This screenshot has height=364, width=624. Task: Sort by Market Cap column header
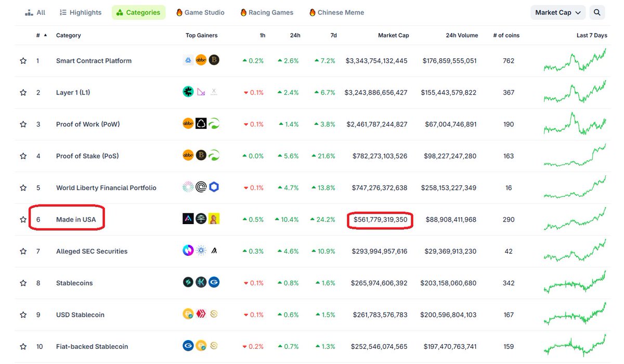tap(393, 35)
